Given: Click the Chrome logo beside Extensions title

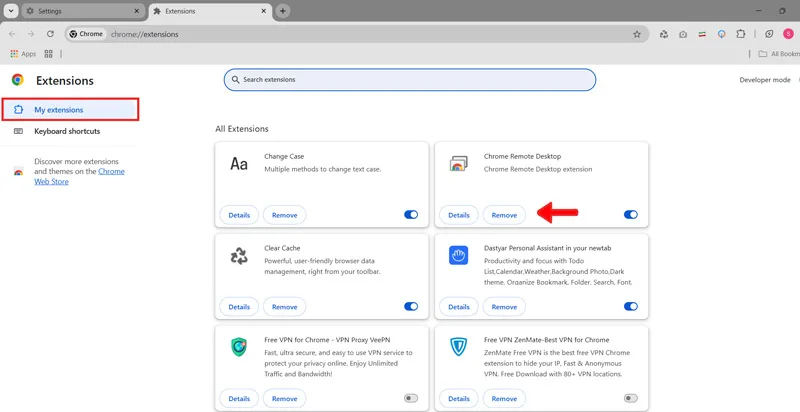Looking at the screenshot, I should tap(18, 80).
